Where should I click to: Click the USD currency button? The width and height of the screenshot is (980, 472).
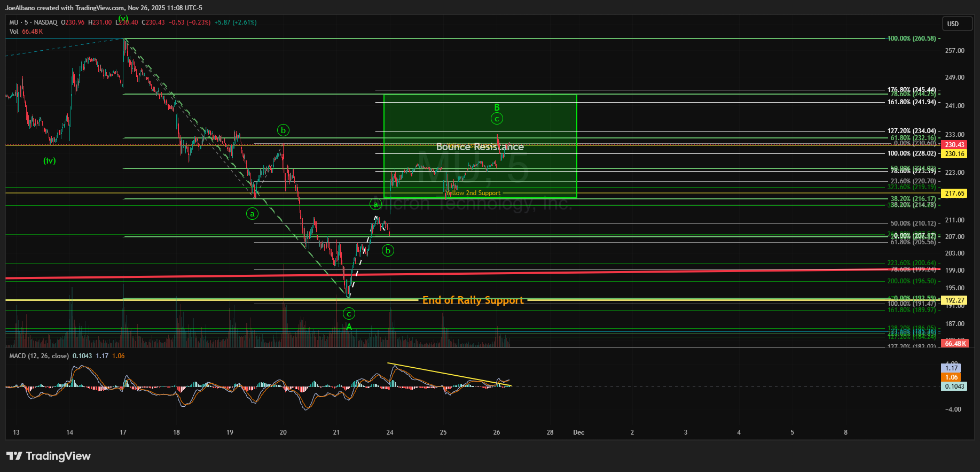(957, 24)
